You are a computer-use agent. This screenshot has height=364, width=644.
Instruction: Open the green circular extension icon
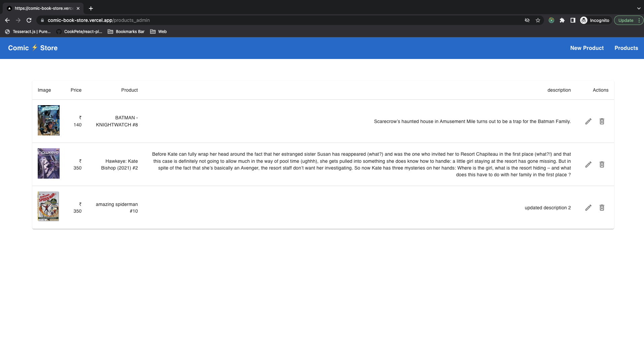[551, 20]
